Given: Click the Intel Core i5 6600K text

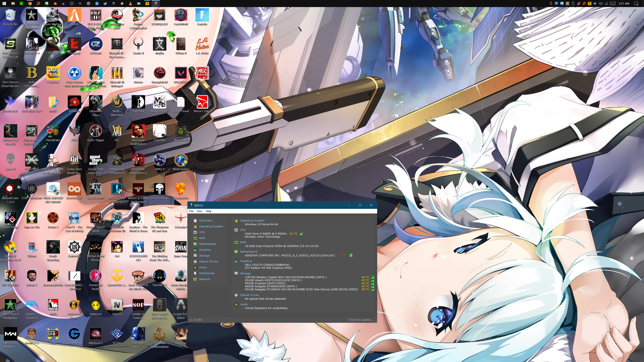Looking at the screenshot, I should (265, 234).
